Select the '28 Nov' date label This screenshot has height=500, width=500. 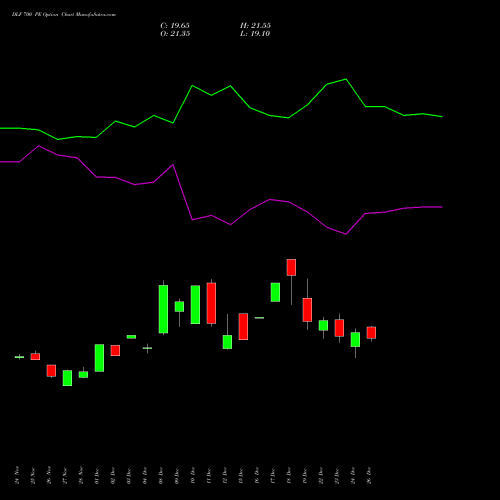point(81,475)
